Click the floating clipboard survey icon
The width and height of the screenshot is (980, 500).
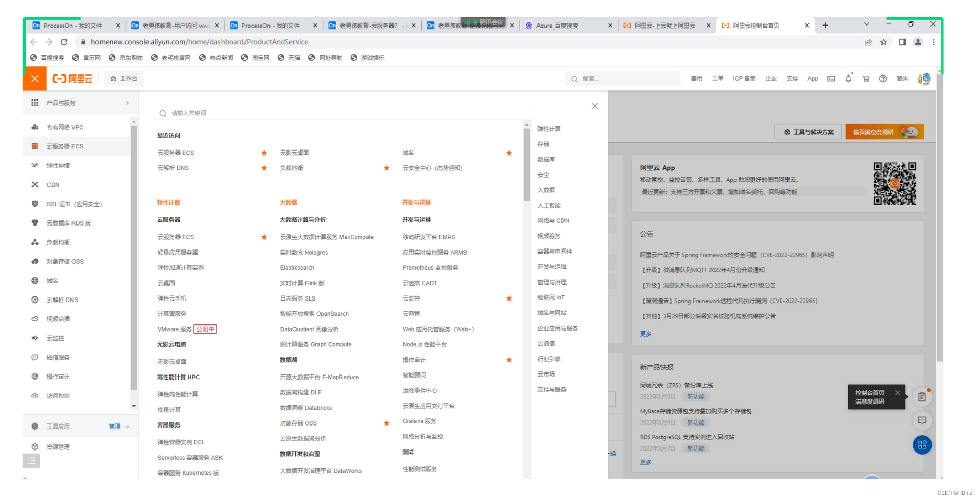[922, 397]
